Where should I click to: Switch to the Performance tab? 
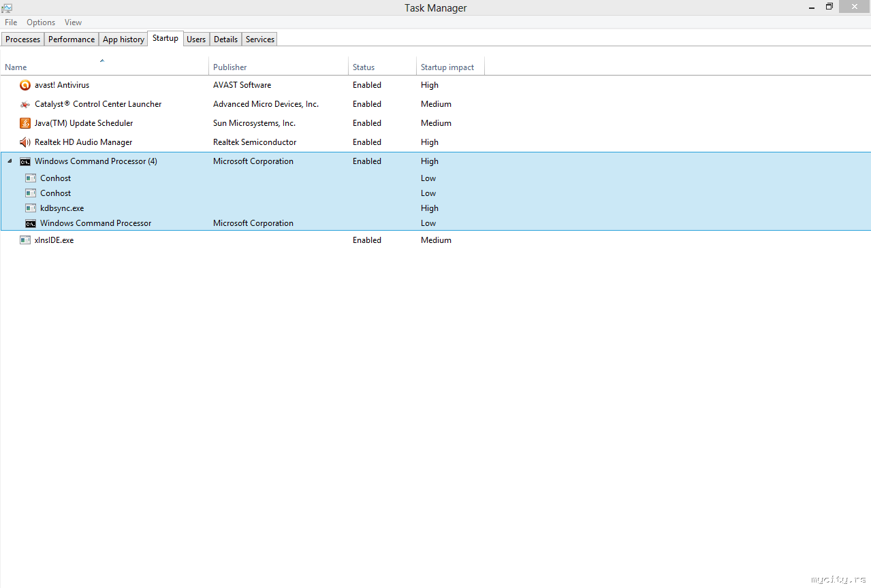[x=72, y=39]
